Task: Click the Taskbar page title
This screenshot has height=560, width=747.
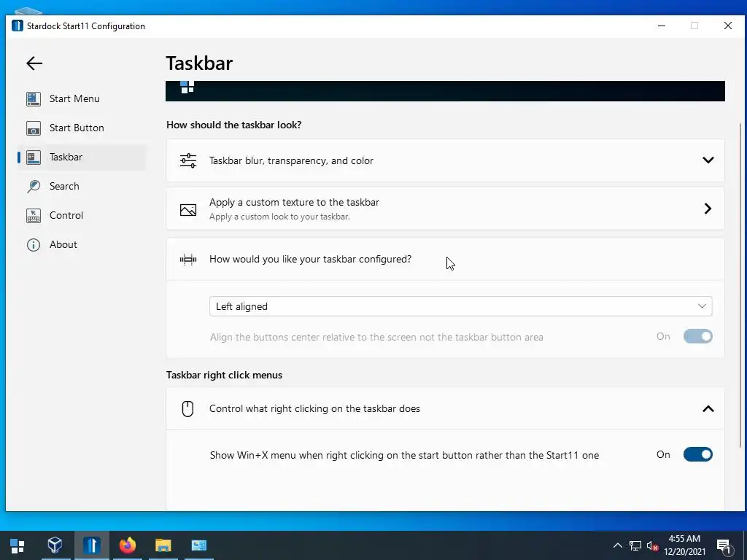Action: point(199,63)
